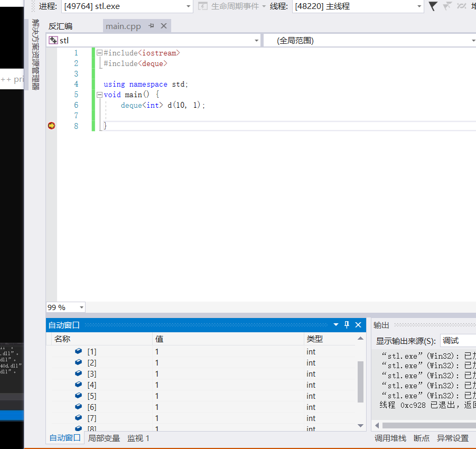Select the [3] element row
Screen dimensions: 476x449
203,373
